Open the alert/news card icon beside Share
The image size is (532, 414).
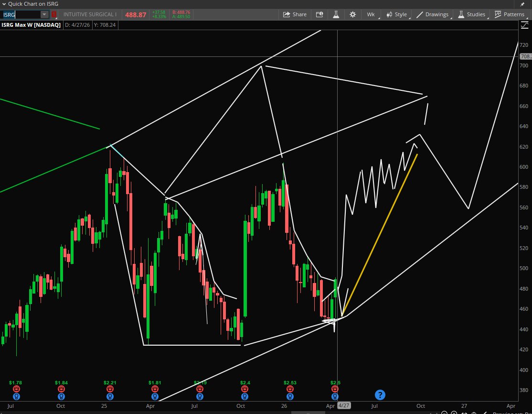[x=319, y=14]
